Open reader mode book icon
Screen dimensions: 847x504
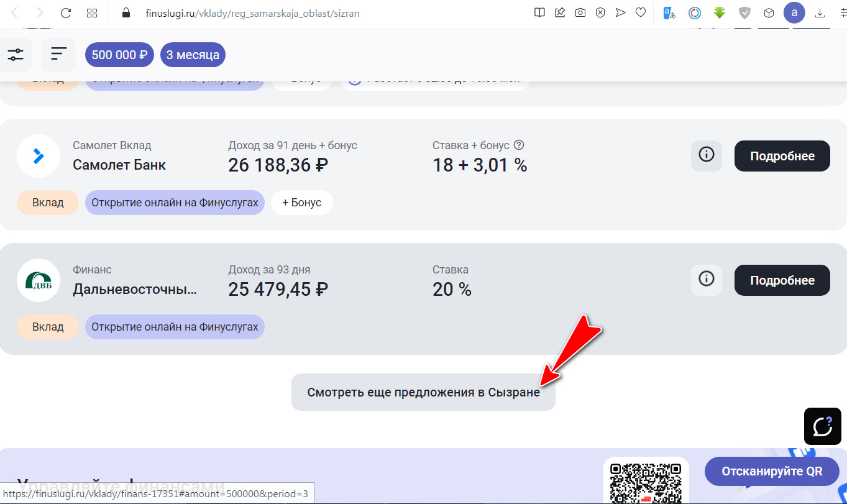tap(540, 13)
